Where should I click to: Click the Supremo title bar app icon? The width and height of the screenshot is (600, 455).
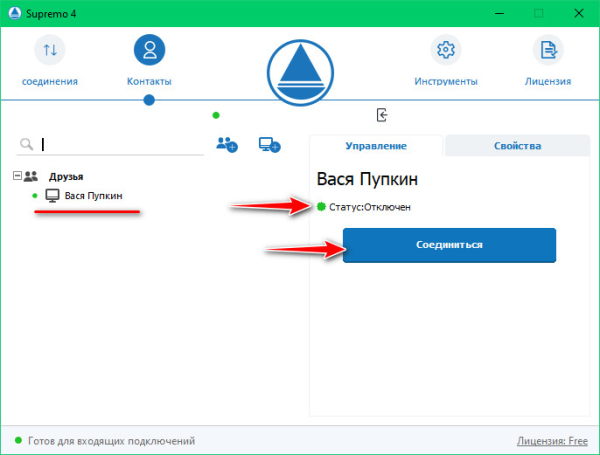pos(14,13)
